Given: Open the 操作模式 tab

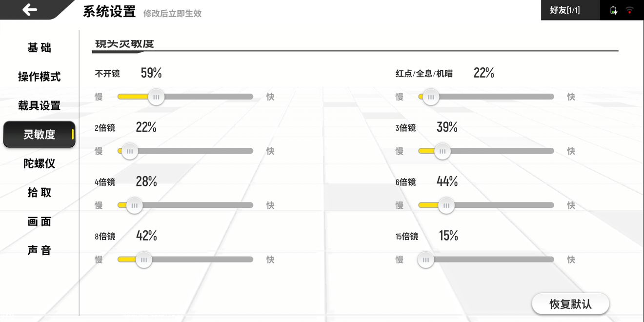Looking at the screenshot, I should pyautogui.click(x=40, y=77).
